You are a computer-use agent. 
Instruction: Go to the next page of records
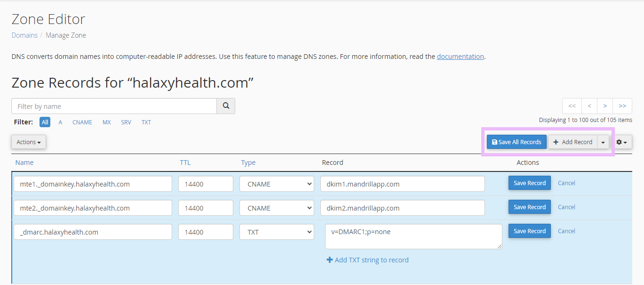pos(605,106)
